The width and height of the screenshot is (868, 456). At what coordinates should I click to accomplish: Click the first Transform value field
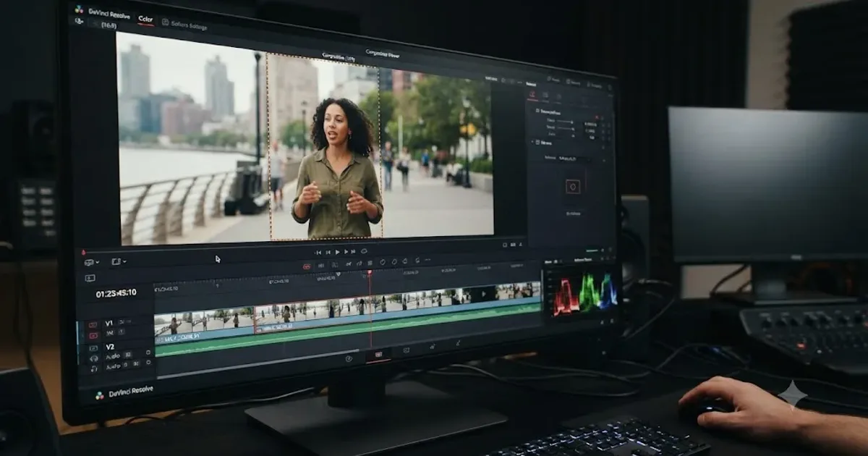(x=590, y=124)
